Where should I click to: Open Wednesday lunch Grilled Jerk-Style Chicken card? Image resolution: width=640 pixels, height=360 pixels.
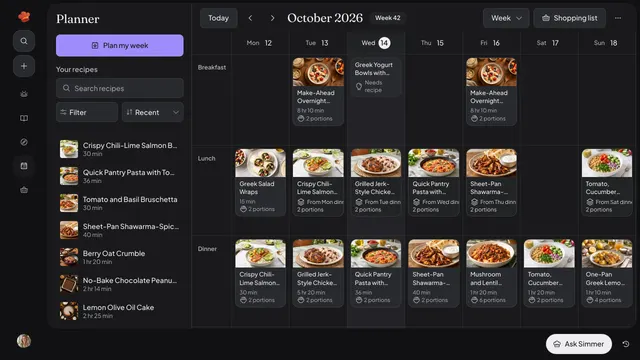(x=376, y=182)
